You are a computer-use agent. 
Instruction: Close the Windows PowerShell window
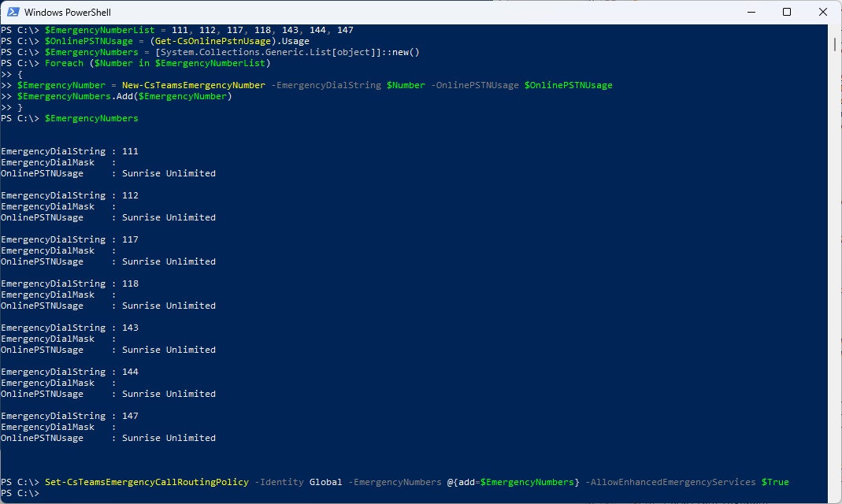click(822, 12)
